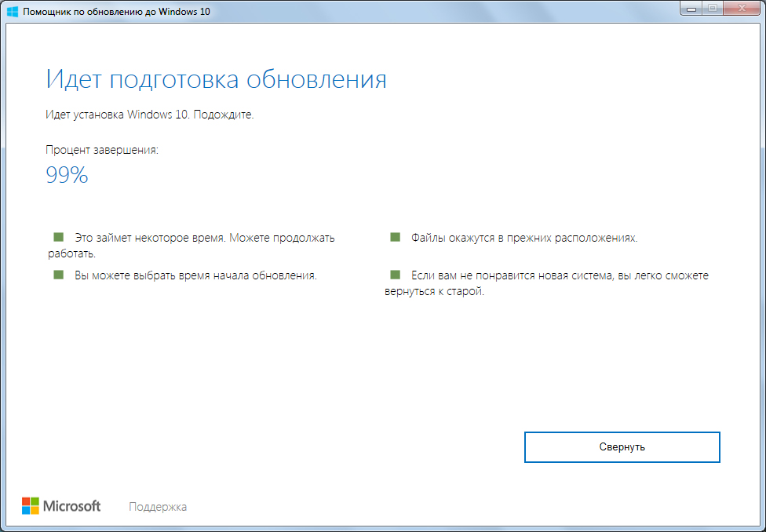Click the green bullet beside Если вам не понравится
The width and height of the screenshot is (766, 532).
[x=396, y=275]
